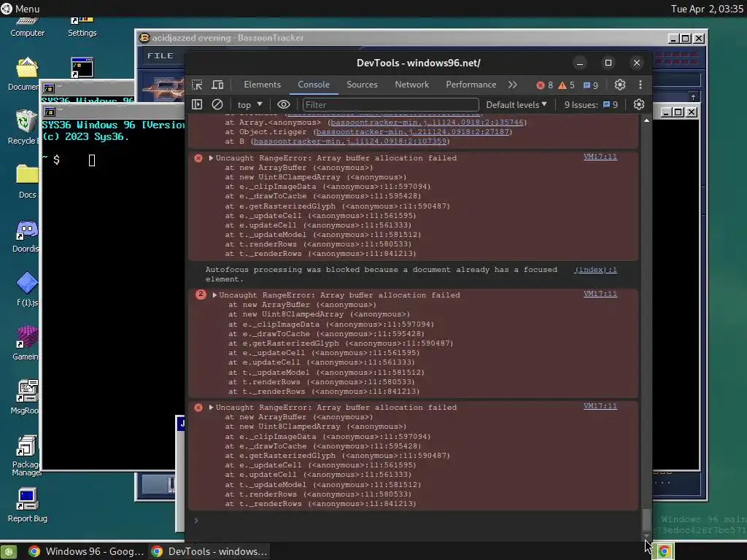Open the bassoontracker-min.js link ending 2:107359

pyautogui.click(x=350, y=141)
